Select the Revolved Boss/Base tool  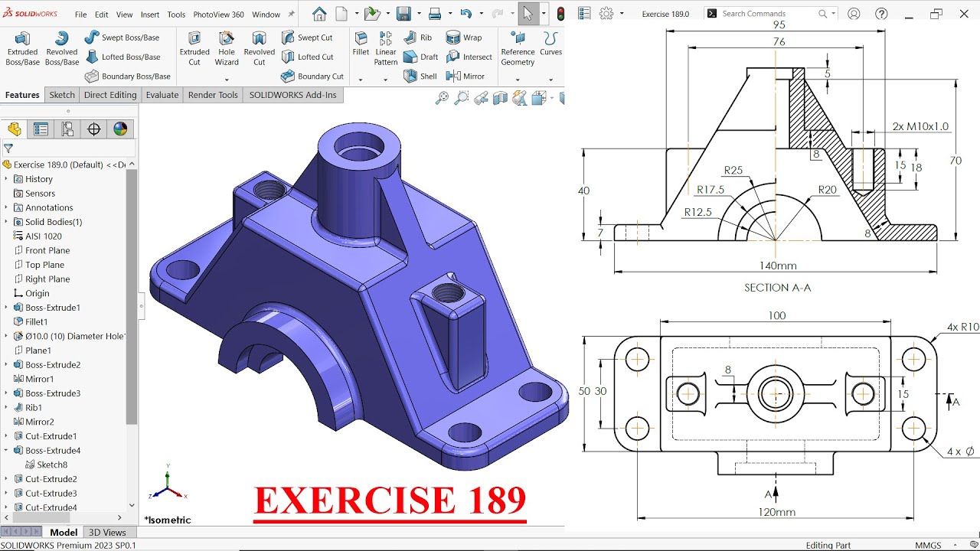(62, 49)
